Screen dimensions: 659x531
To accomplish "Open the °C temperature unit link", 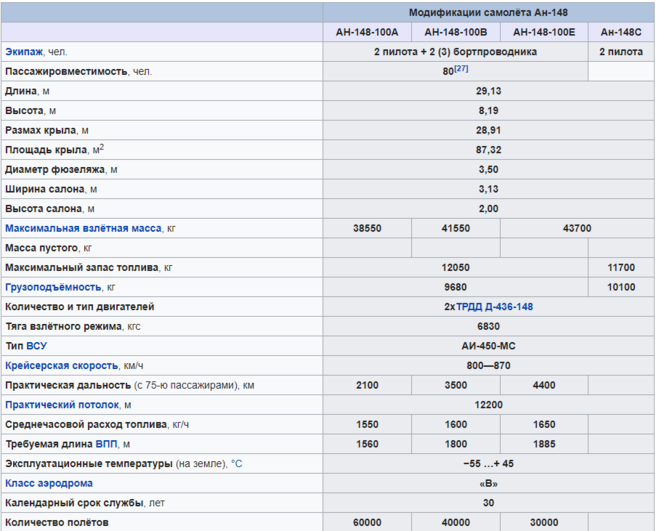I will (x=237, y=464).
